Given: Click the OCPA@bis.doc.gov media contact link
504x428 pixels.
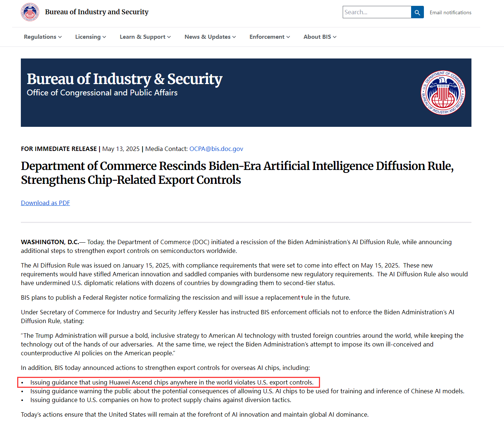Looking at the screenshot, I should click(x=216, y=149).
